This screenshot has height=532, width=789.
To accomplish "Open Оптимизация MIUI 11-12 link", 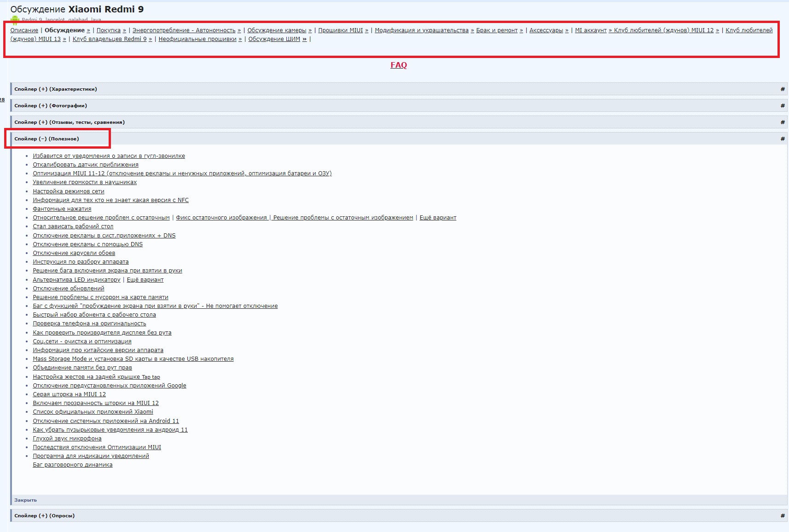I will pos(182,173).
